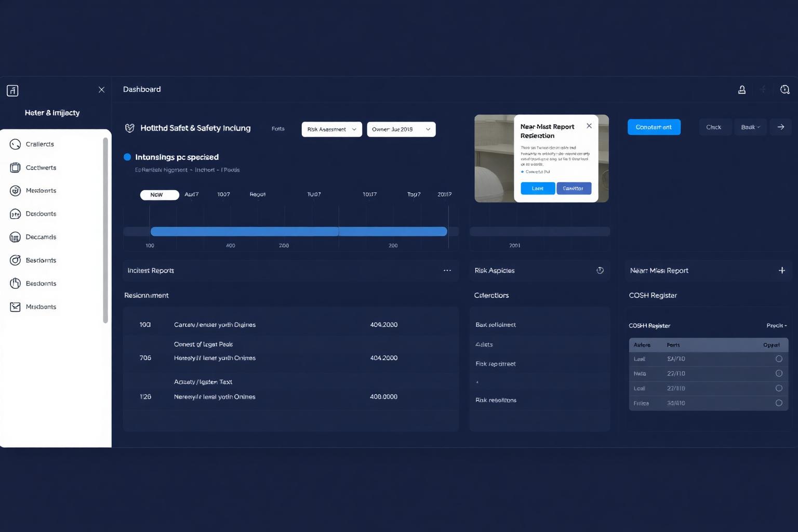Open the user profile icon in top bar
The height and width of the screenshot is (532, 798).
742,90
